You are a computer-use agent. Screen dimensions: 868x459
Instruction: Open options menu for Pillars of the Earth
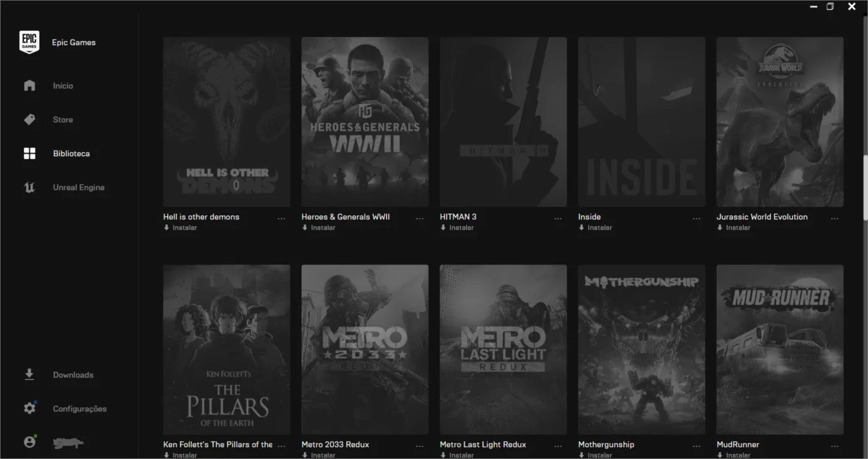pos(281,446)
